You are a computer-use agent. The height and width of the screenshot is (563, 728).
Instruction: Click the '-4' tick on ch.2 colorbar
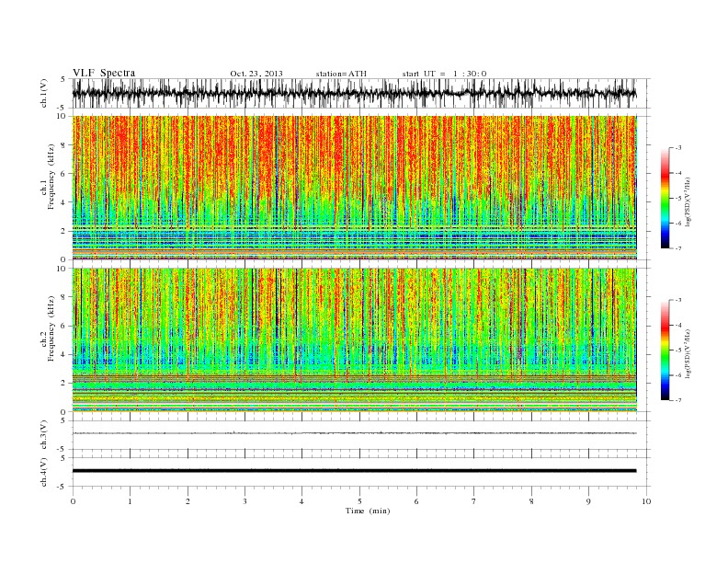678,325
